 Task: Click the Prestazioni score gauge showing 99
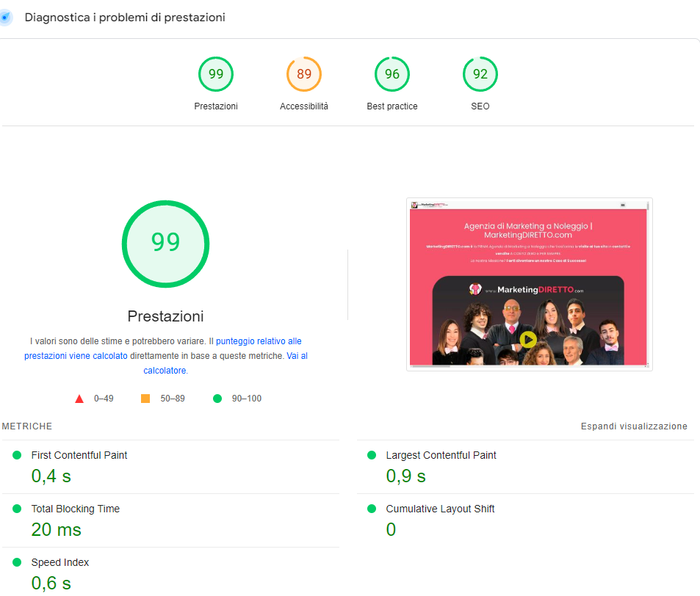[216, 74]
